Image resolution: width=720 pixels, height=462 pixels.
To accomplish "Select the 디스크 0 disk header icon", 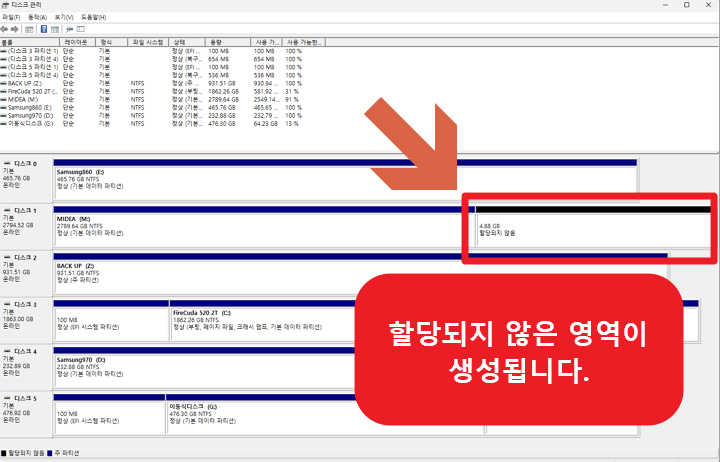I will pos(7,163).
